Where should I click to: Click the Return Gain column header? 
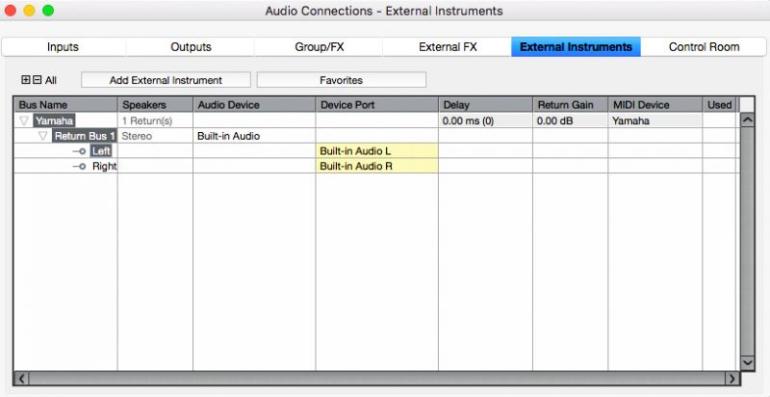(570, 105)
